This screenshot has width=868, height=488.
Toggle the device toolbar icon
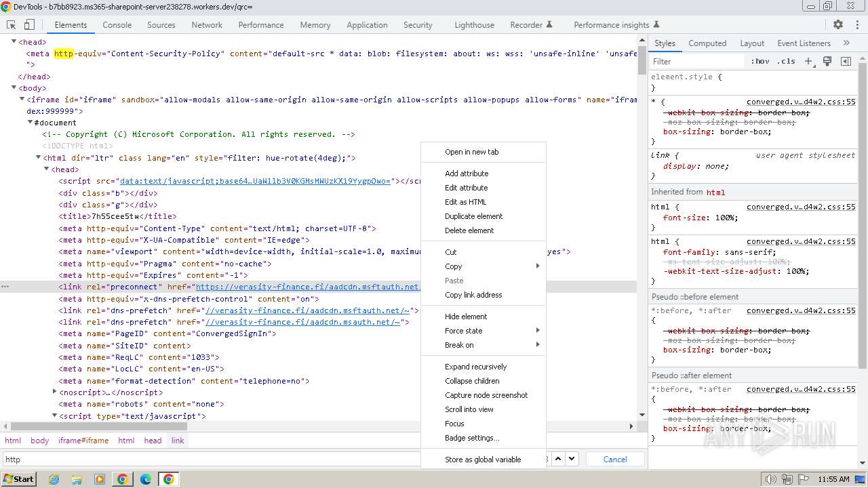coord(29,24)
